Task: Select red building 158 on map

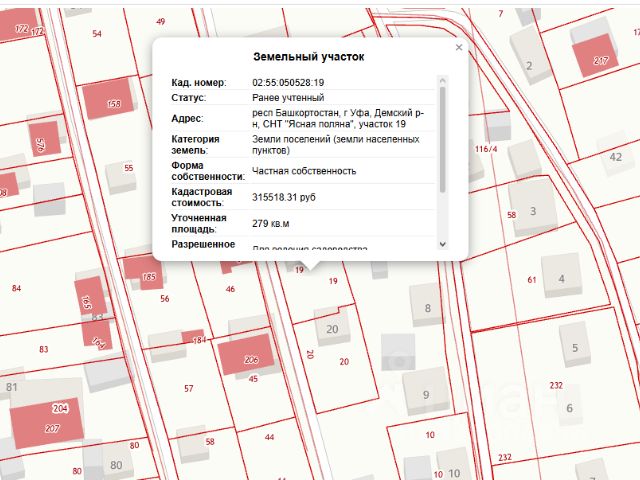Action: pos(108,99)
